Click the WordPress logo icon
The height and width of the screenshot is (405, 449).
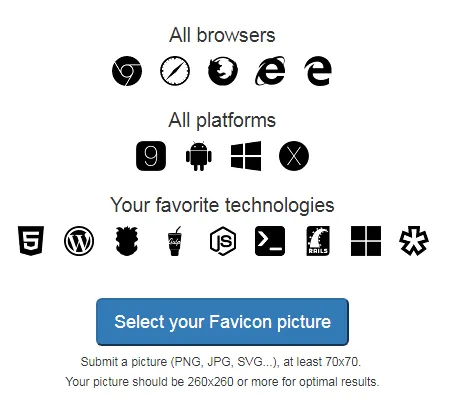coord(79,241)
